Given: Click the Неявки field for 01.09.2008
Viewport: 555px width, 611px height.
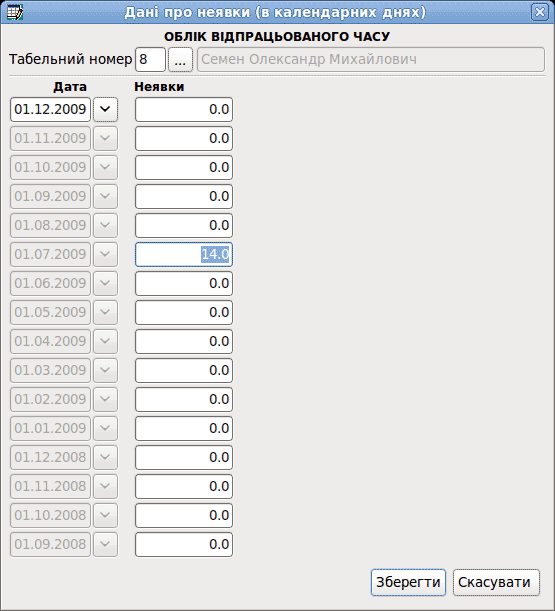Looking at the screenshot, I should tap(184, 544).
